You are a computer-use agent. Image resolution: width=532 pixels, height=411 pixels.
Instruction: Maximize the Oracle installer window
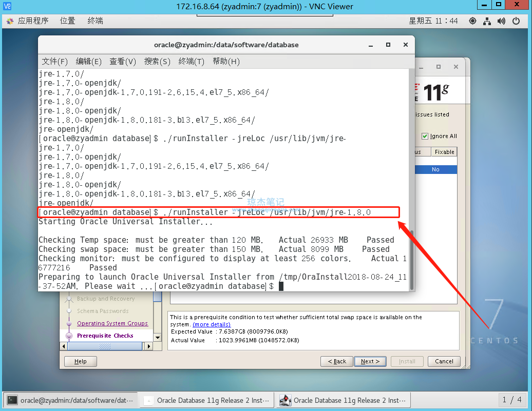[x=439, y=67]
